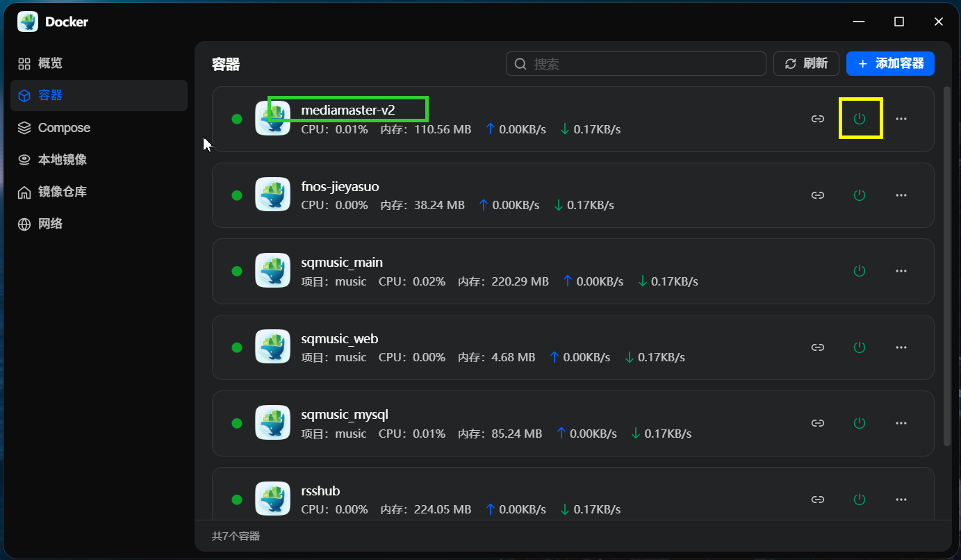The width and height of the screenshot is (961, 560).
Task: Open the Compose section
Action: point(99,128)
